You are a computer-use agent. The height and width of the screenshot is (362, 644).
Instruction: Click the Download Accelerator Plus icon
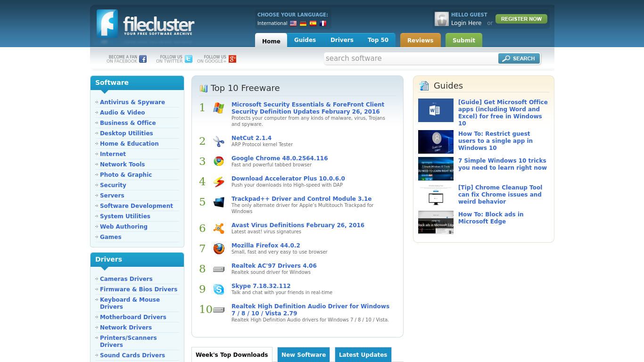click(x=219, y=181)
